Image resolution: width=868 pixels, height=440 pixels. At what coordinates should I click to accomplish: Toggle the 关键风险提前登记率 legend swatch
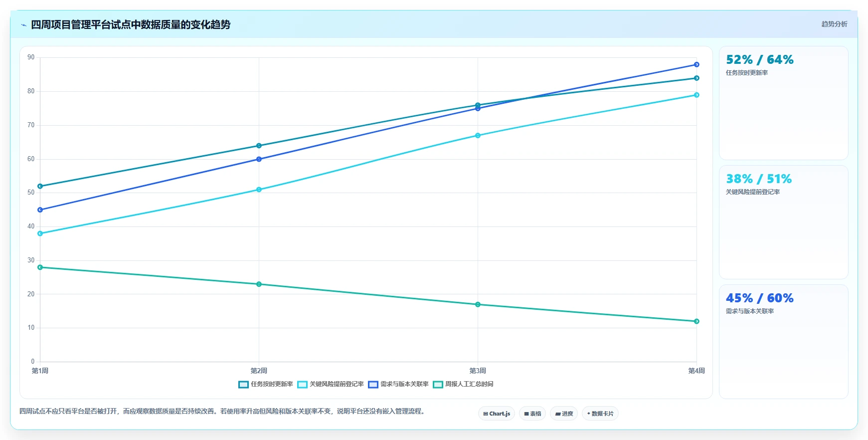(x=302, y=385)
